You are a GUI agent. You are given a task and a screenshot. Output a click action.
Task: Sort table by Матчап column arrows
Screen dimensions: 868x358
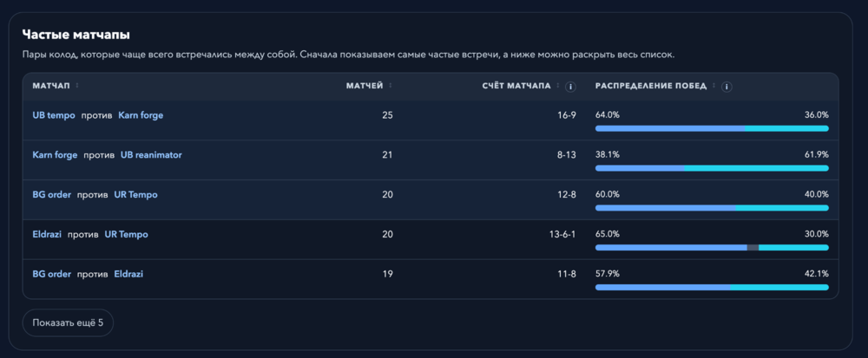(77, 86)
